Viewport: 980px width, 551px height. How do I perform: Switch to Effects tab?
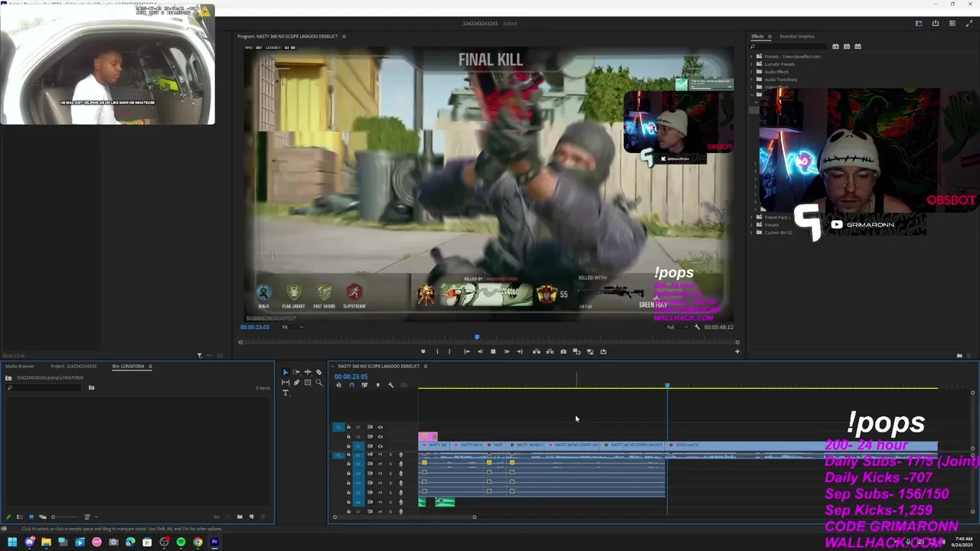point(757,37)
